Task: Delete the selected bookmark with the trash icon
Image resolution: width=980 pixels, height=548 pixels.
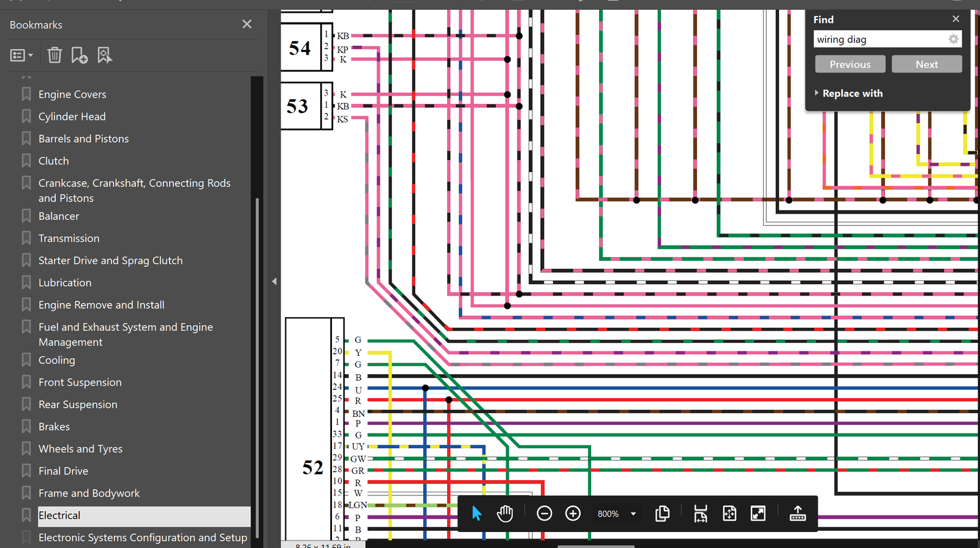Action: tap(55, 56)
